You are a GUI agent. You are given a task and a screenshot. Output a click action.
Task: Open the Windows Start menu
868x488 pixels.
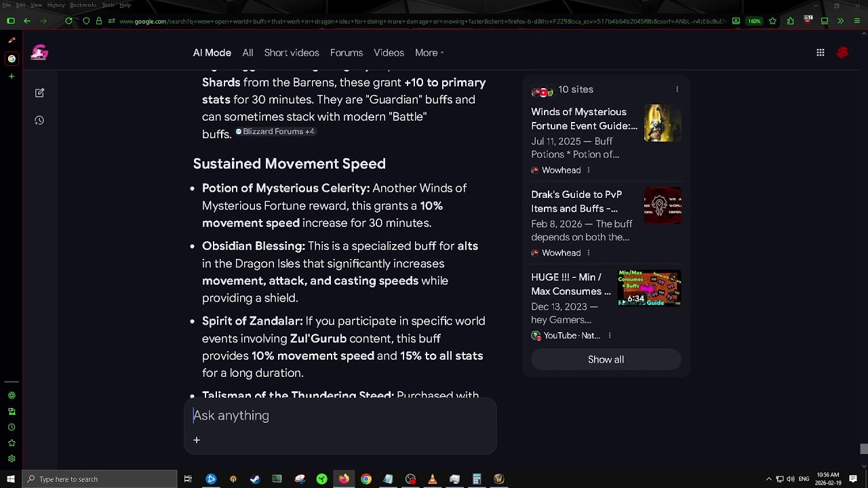point(10,479)
